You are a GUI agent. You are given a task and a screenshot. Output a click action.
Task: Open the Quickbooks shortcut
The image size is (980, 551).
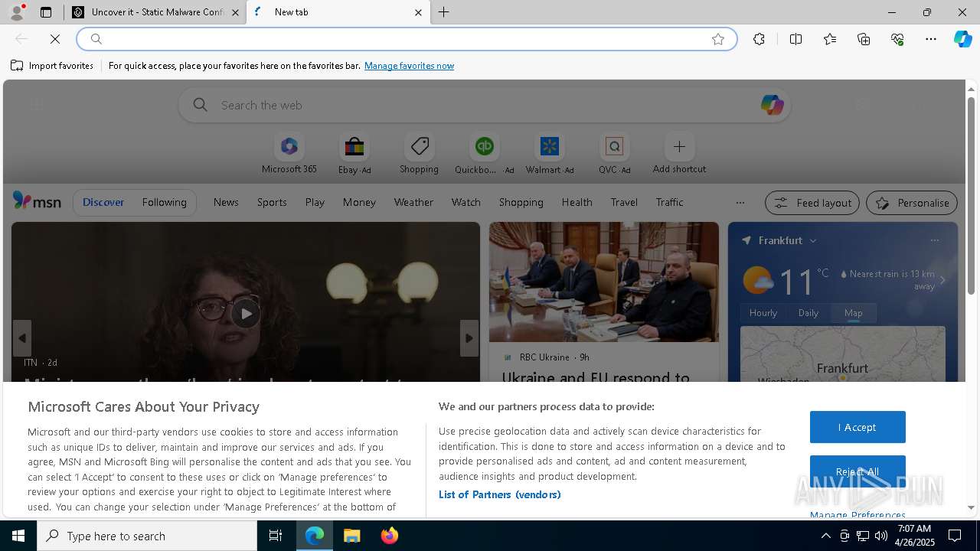click(x=484, y=154)
